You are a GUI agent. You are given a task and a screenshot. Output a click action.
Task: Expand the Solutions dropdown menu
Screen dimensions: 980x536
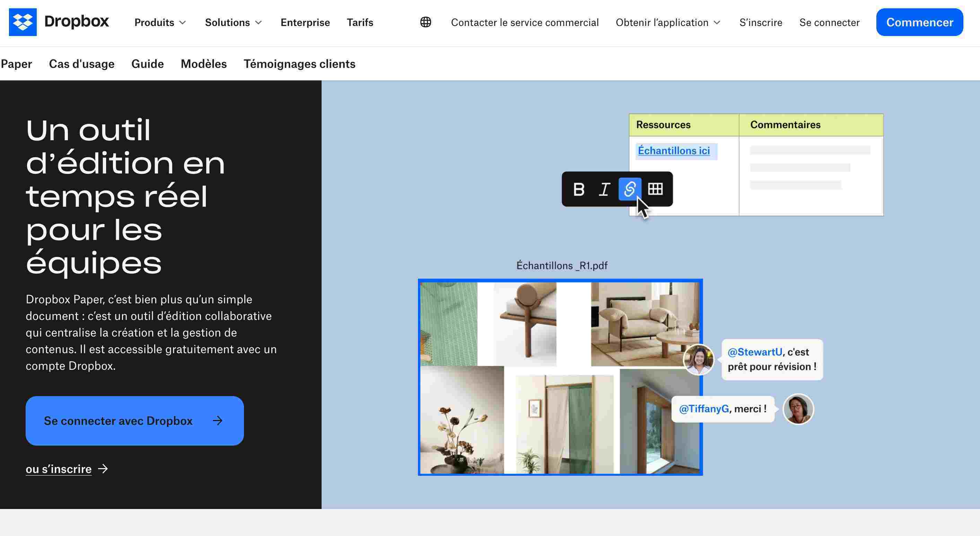233,23
